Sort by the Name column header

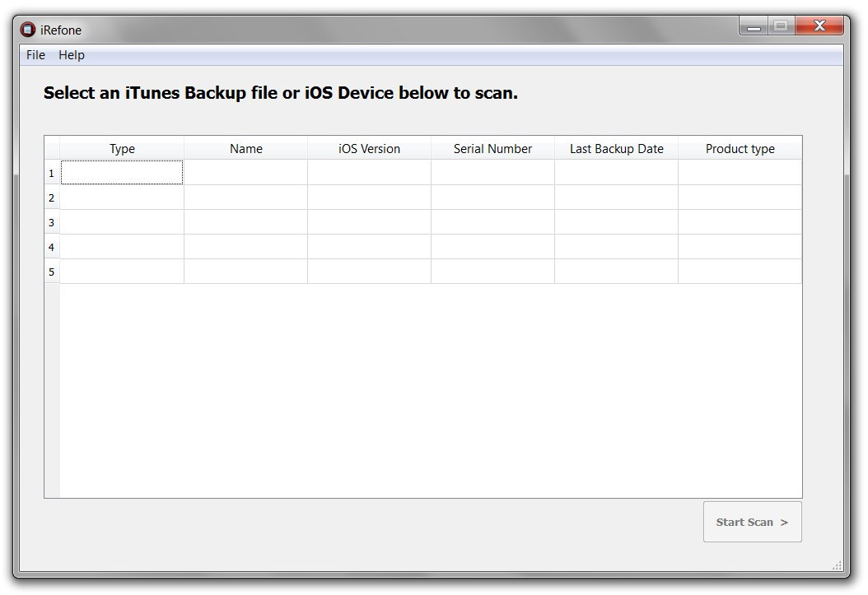[x=245, y=149]
